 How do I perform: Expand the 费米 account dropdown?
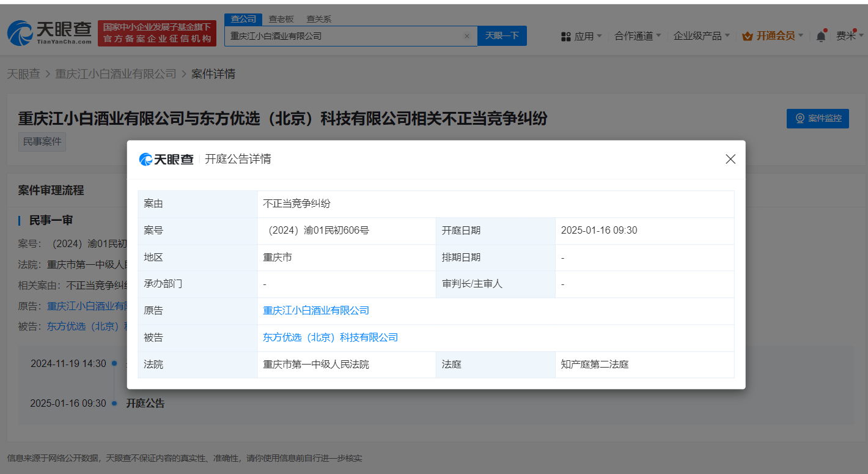848,35
